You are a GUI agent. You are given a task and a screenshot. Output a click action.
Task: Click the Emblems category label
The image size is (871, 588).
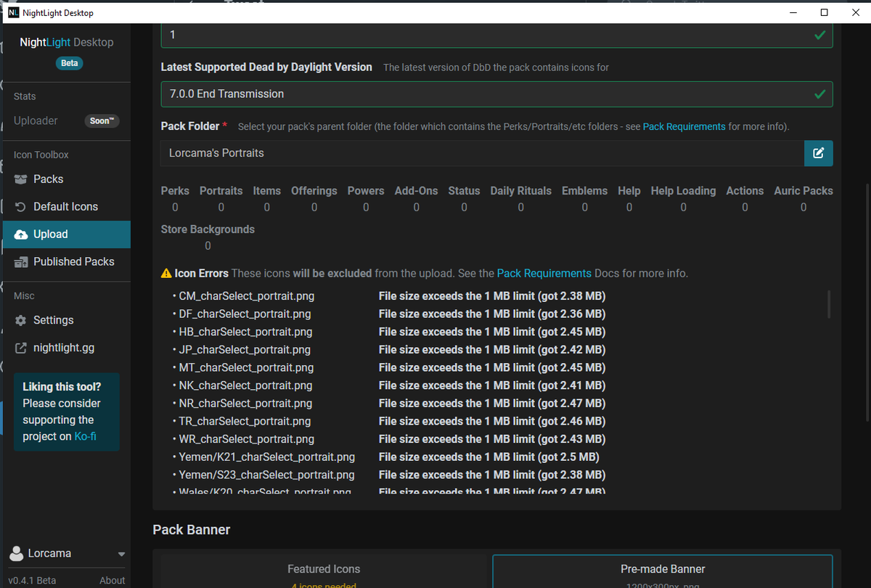pos(584,191)
